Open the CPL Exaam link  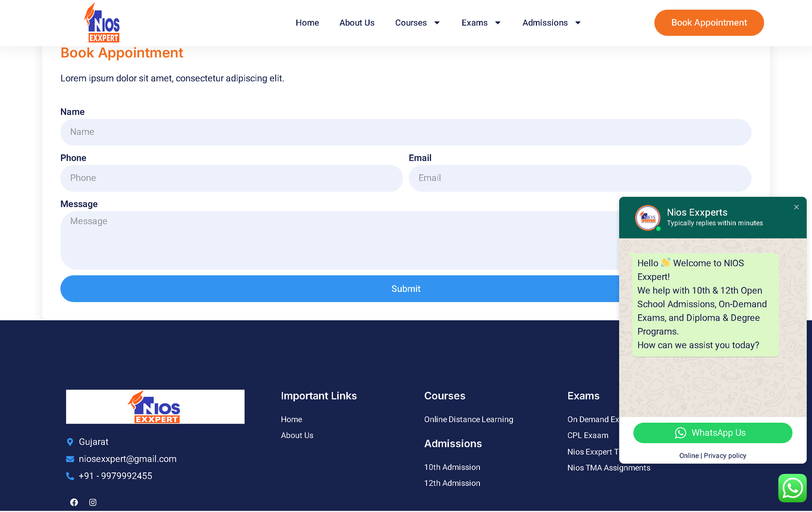click(588, 436)
